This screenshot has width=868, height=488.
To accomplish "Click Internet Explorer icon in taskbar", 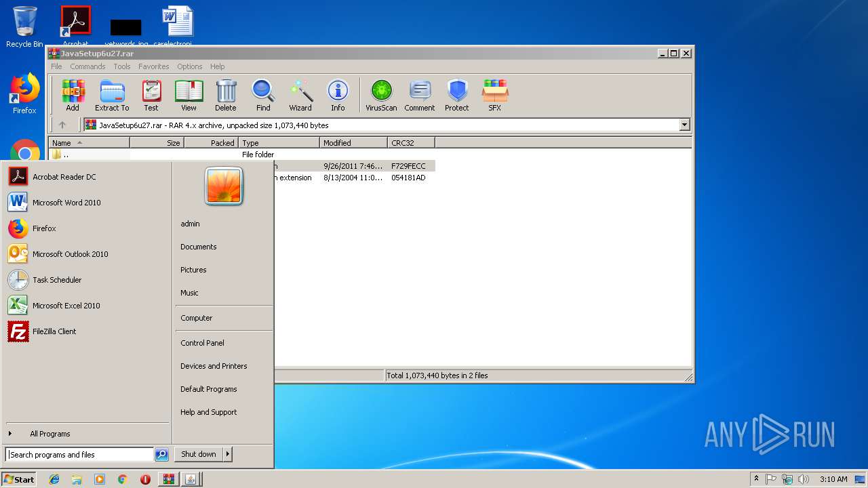I will point(54,479).
